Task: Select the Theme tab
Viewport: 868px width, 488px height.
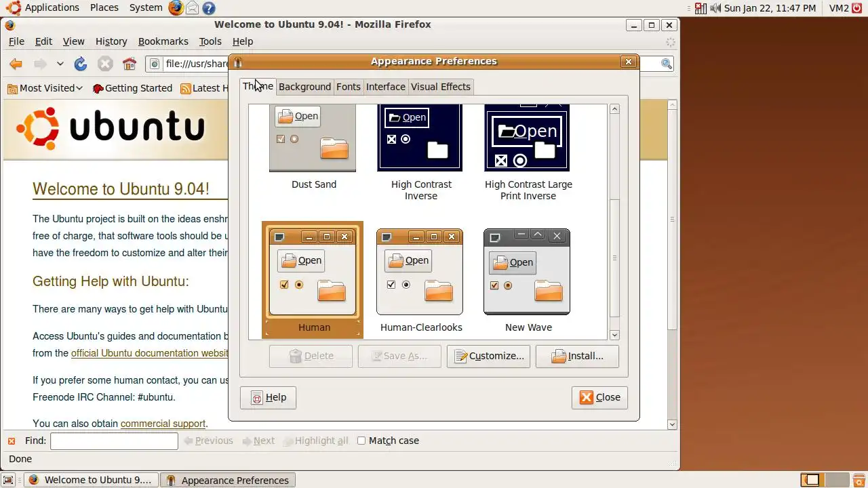Action: 258,86
